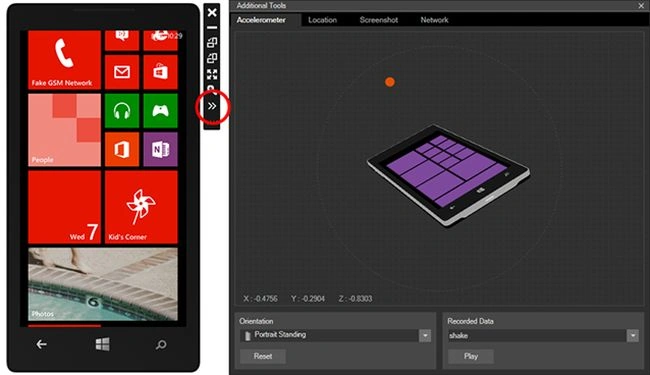Open the Messaging tile on the phone
Viewport: 650px width, 375px height.
pyautogui.click(x=122, y=40)
